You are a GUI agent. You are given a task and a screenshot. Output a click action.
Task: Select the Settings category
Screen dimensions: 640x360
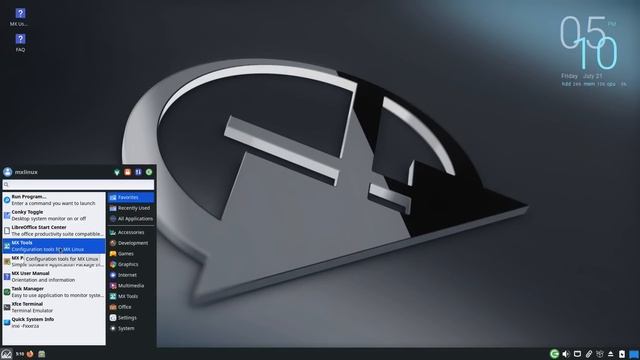[131, 318]
